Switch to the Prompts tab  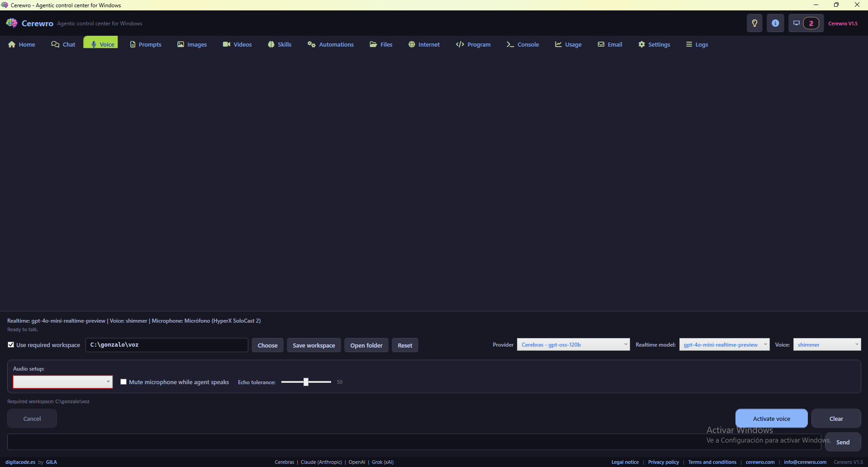click(x=145, y=44)
